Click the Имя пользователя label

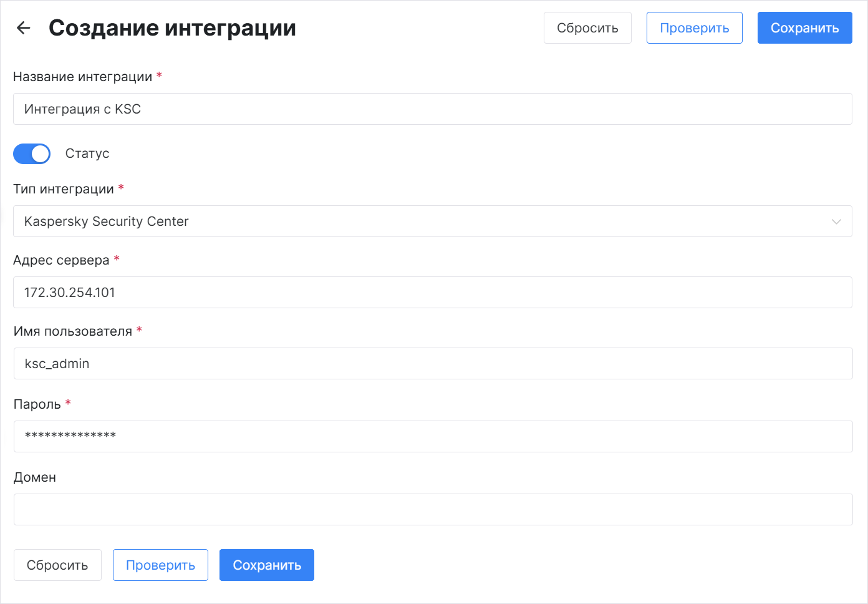click(73, 331)
